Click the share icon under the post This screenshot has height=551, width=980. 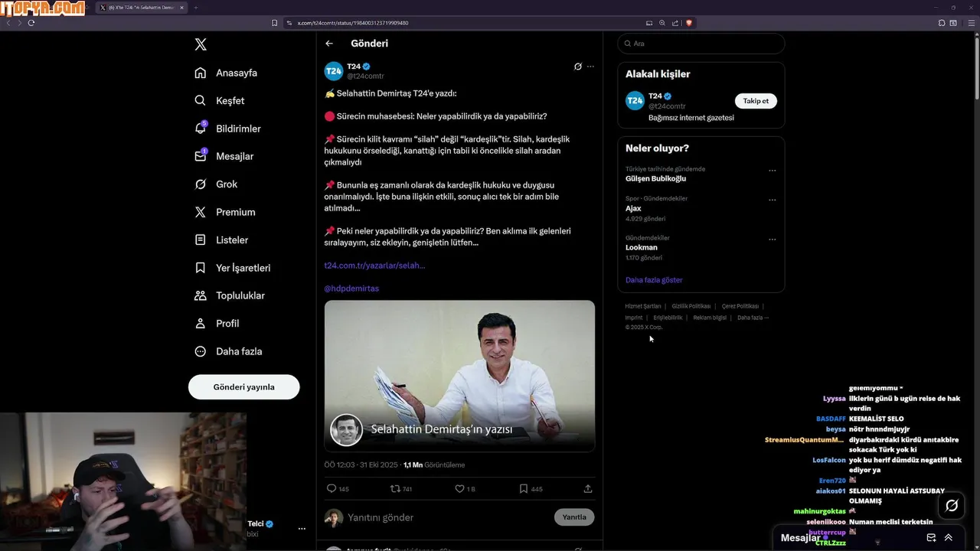coord(588,488)
